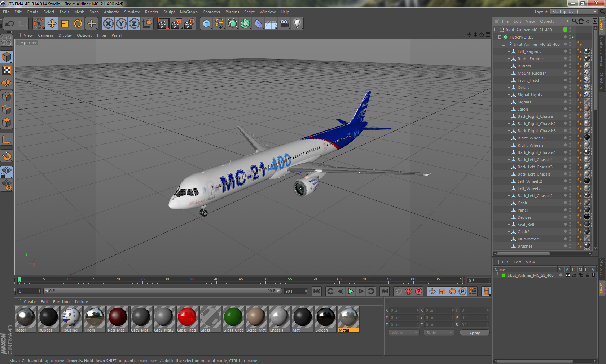
Task: Activate the Scale tool
Action: click(65, 24)
